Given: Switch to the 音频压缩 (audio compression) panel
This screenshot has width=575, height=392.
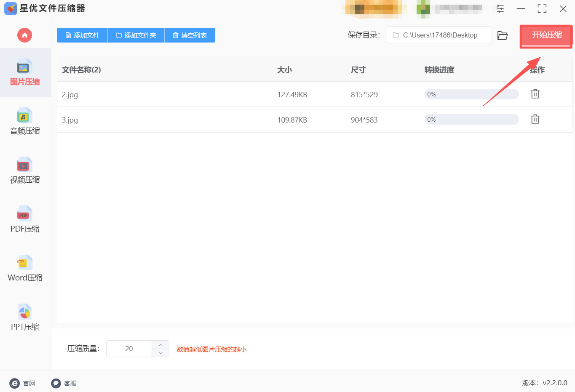Looking at the screenshot, I should (x=24, y=121).
